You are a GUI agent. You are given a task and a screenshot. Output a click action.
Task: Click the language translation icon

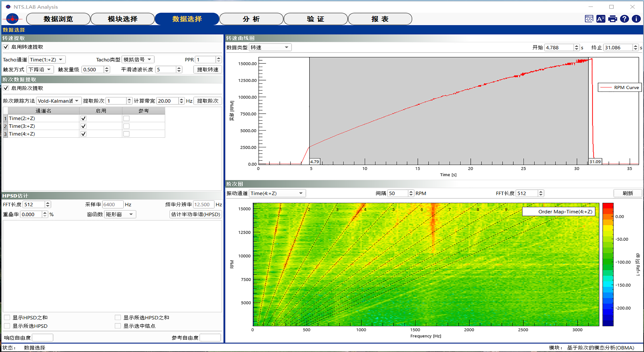[601, 19]
